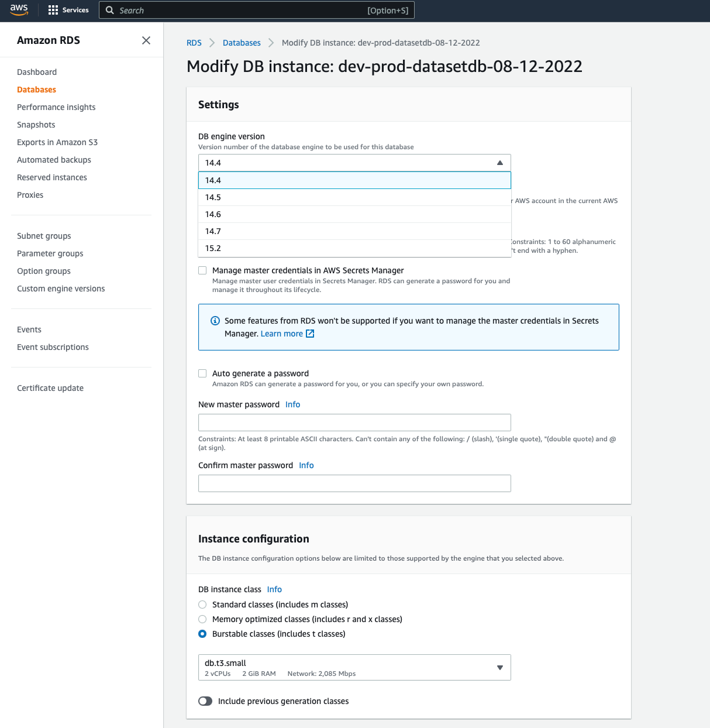Click the search magnifier icon in top bar
Screen dimensions: 710x728
click(110, 10)
